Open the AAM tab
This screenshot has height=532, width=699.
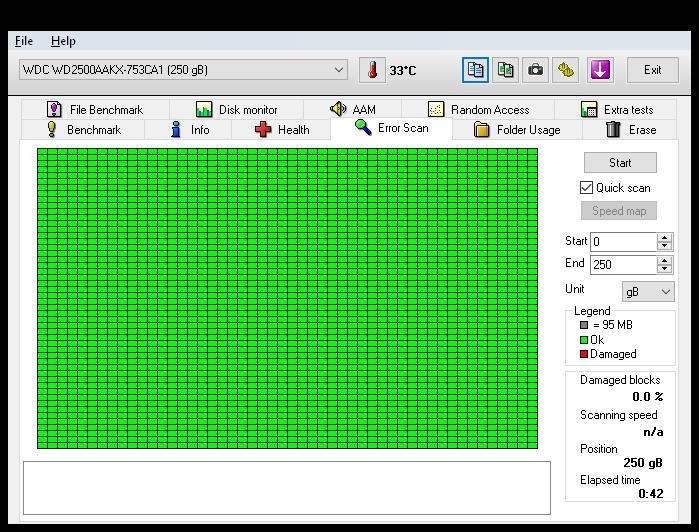[x=353, y=109]
